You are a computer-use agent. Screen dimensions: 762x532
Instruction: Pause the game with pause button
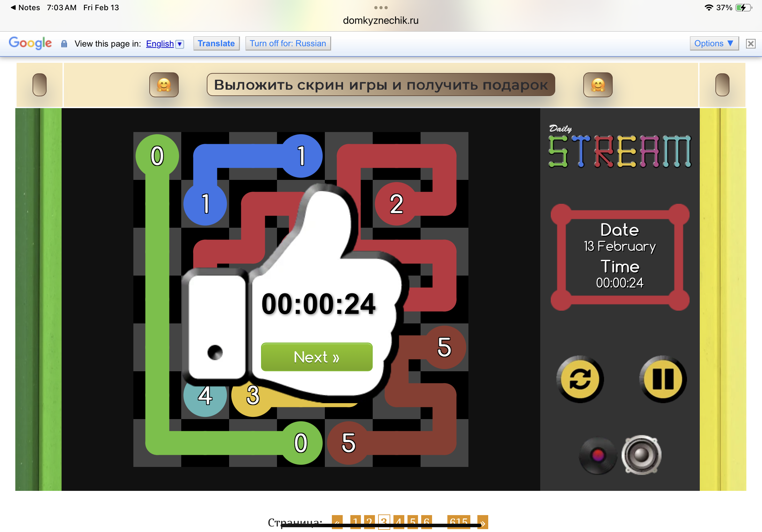663,379
